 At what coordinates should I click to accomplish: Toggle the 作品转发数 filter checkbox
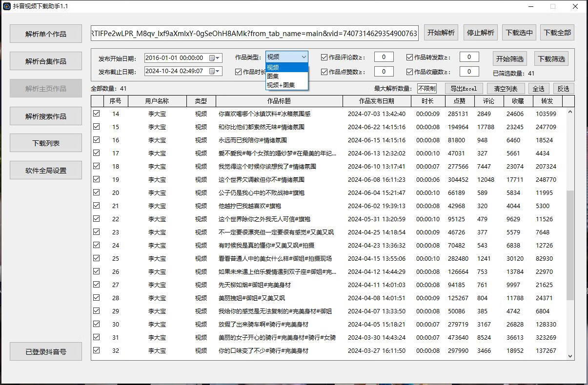(409, 58)
